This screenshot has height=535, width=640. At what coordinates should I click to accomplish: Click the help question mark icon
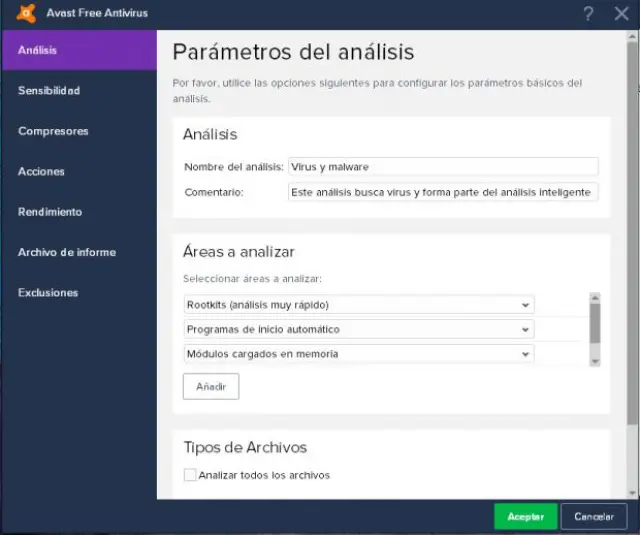[x=588, y=14]
